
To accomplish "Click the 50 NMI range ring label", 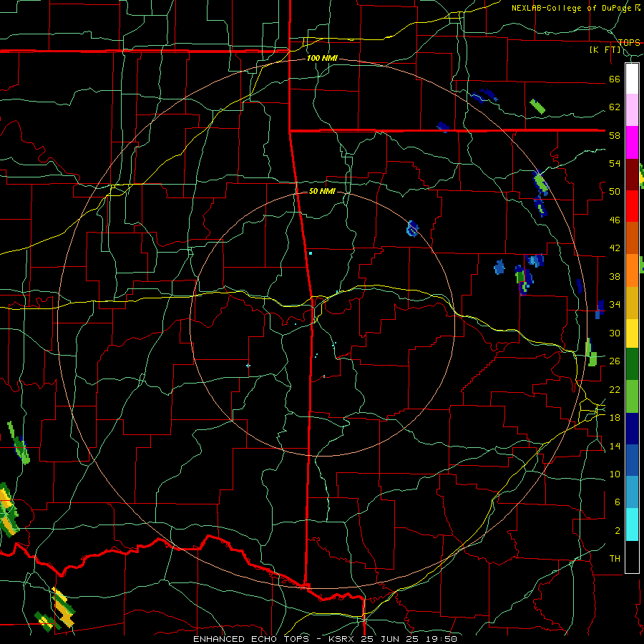I will point(322,191).
